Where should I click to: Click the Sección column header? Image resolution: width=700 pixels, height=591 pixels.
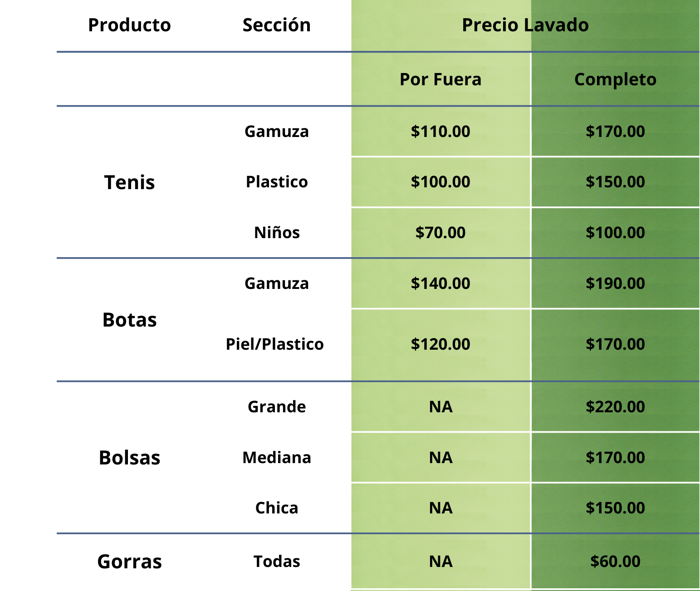click(x=276, y=25)
